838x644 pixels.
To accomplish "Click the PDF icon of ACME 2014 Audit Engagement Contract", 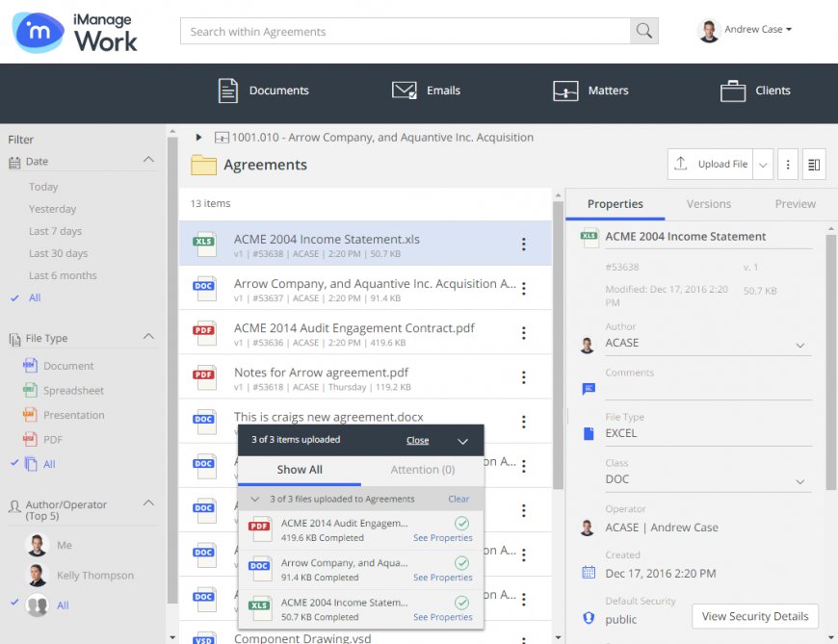I will 204,332.
